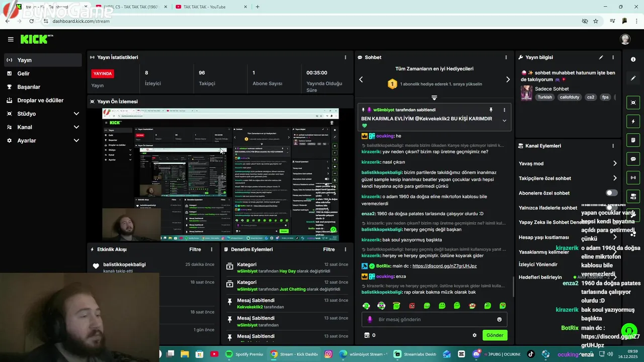This screenshot has width=644, height=362.
Task: Toggle Yalnızca ifadelerle sohbet switch
Action: pyautogui.click(x=611, y=208)
